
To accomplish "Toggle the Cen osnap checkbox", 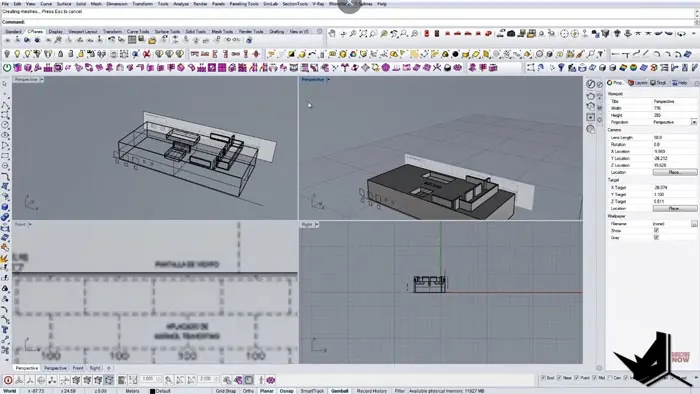I will tap(610, 378).
